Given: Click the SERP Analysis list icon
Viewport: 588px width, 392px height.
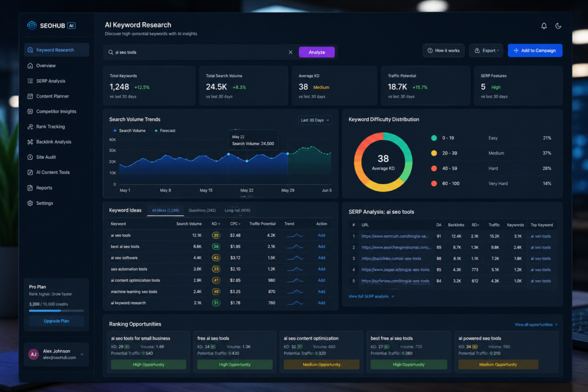Looking at the screenshot, I should [30, 81].
